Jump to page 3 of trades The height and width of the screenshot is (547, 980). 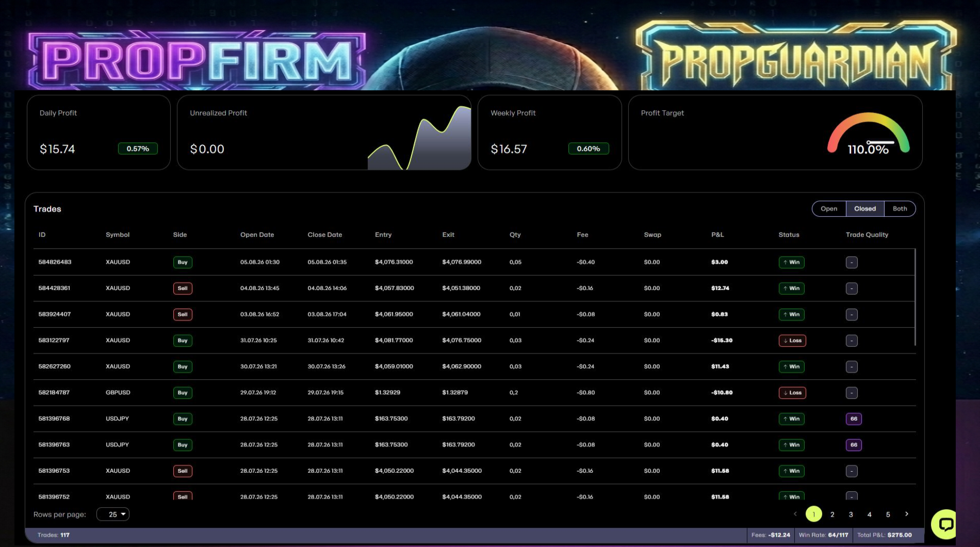point(851,514)
